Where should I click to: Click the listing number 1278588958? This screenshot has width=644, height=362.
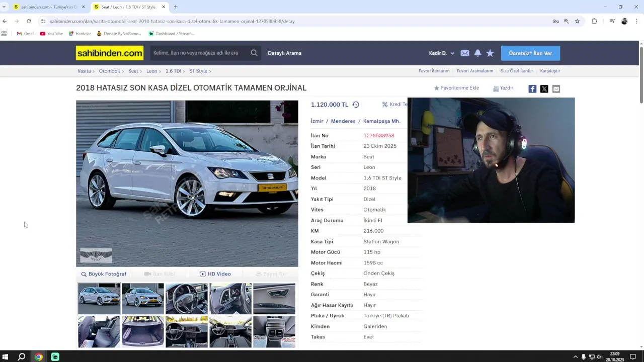379,136
